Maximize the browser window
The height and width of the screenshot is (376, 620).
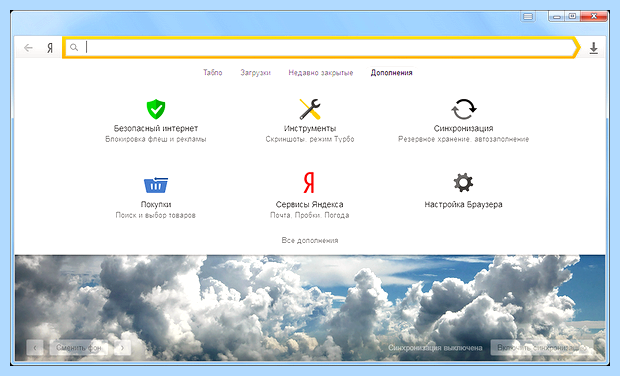tap(573, 17)
